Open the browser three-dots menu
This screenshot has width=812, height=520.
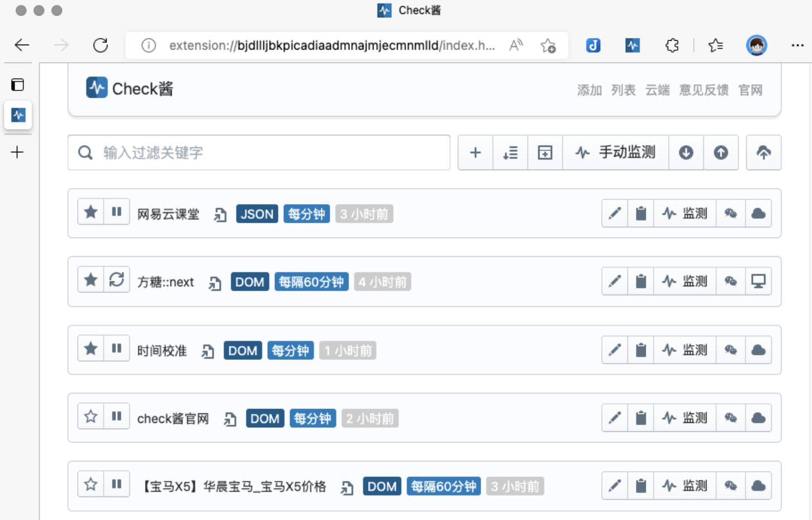coord(797,45)
